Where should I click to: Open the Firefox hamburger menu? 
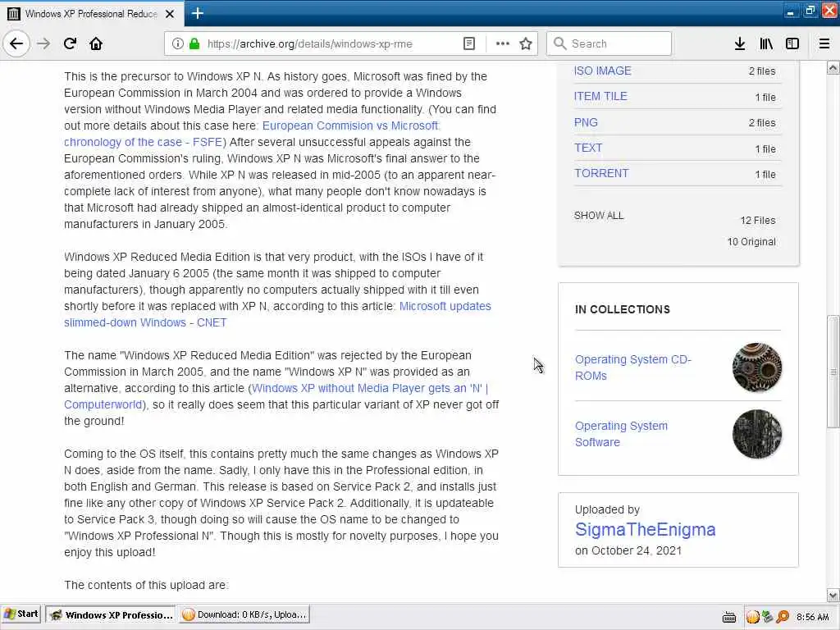[x=824, y=44]
